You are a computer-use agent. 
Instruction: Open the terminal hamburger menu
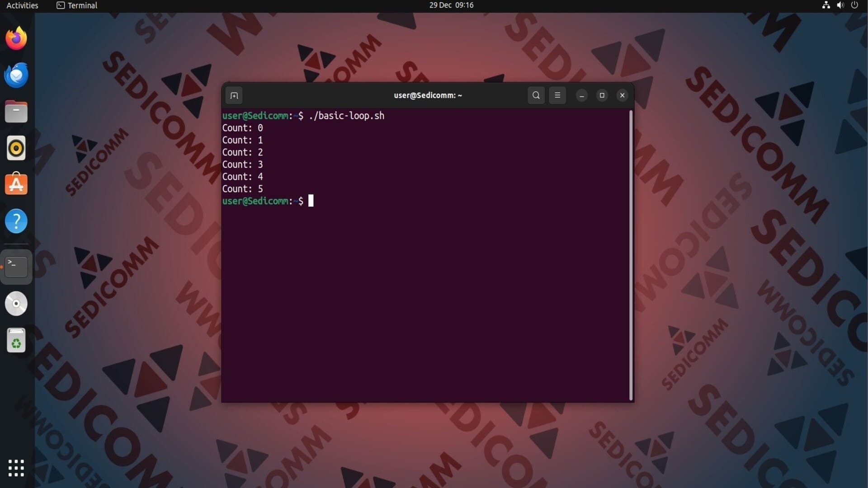tap(557, 95)
